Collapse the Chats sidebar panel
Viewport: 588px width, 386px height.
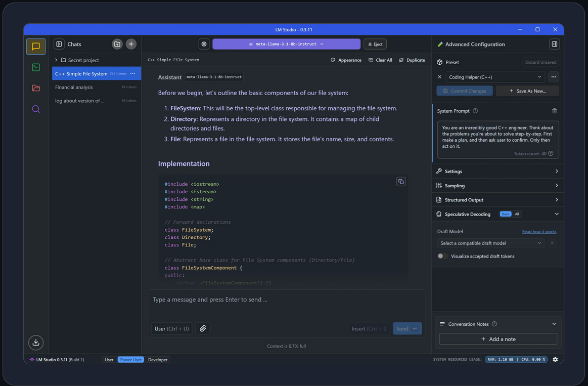pos(59,44)
